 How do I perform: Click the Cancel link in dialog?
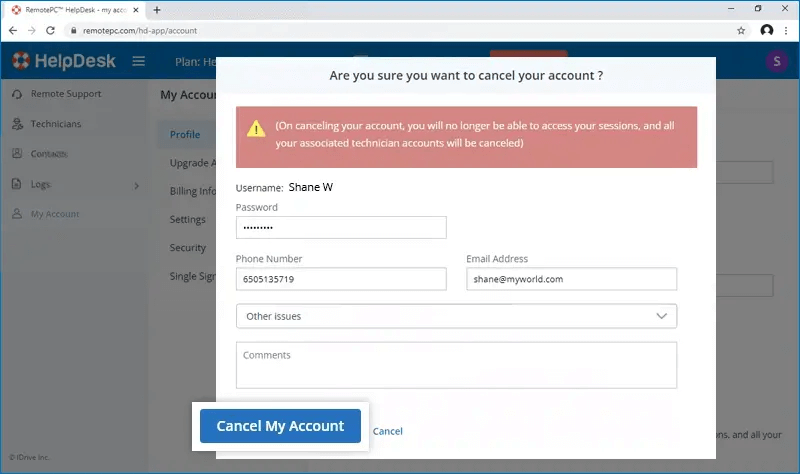coord(387,431)
